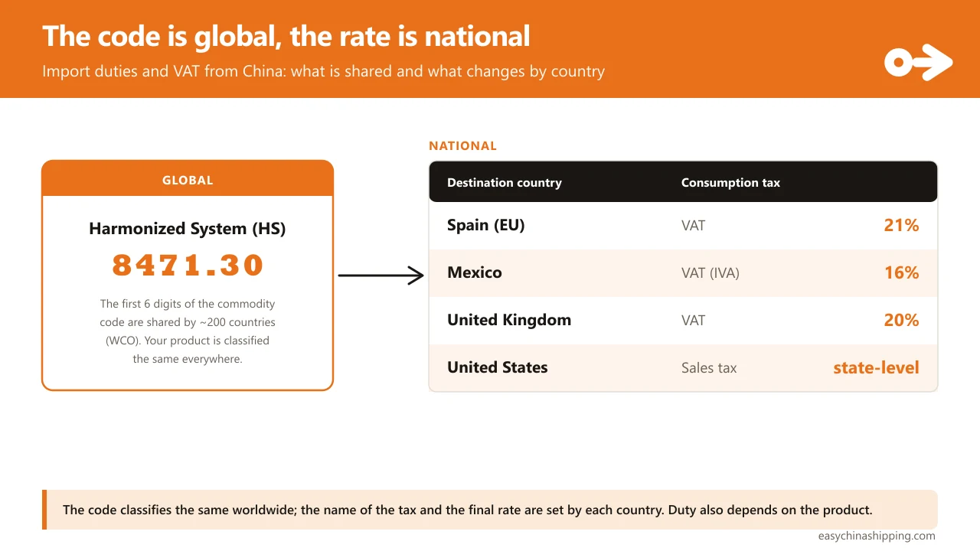The height and width of the screenshot is (551, 980).
Task: Click the 'Spain (EU)' row label
Action: 486,225
